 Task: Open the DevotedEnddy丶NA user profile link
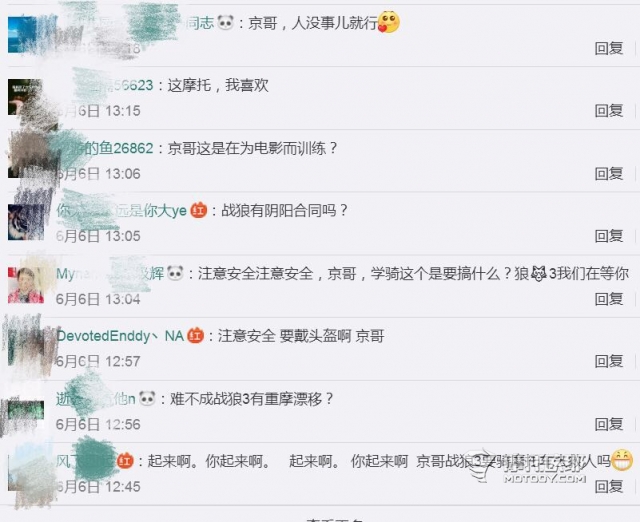coord(120,336)
